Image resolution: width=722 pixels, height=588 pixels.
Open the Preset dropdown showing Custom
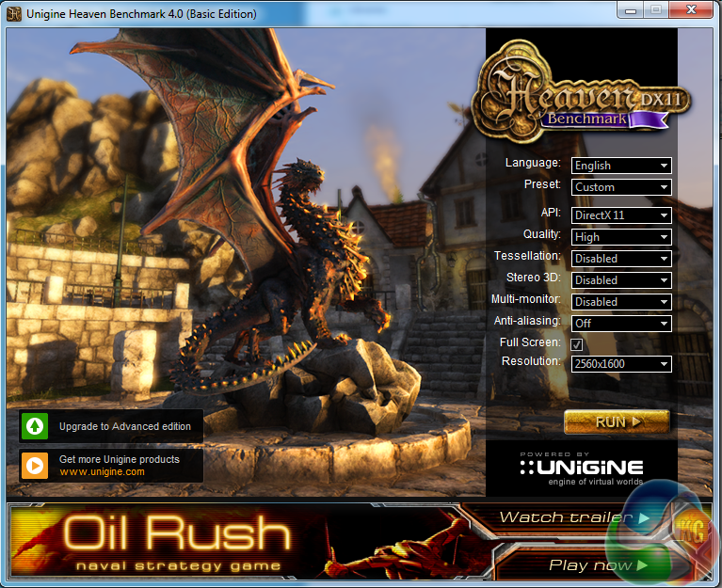(621, 187)
